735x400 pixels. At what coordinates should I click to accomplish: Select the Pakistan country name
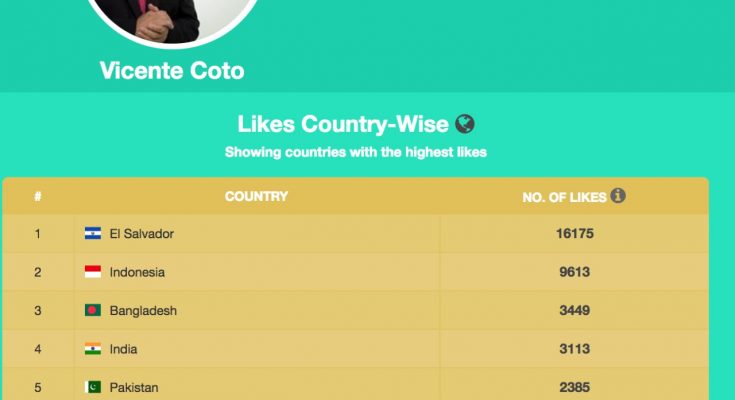click(134, 387)
